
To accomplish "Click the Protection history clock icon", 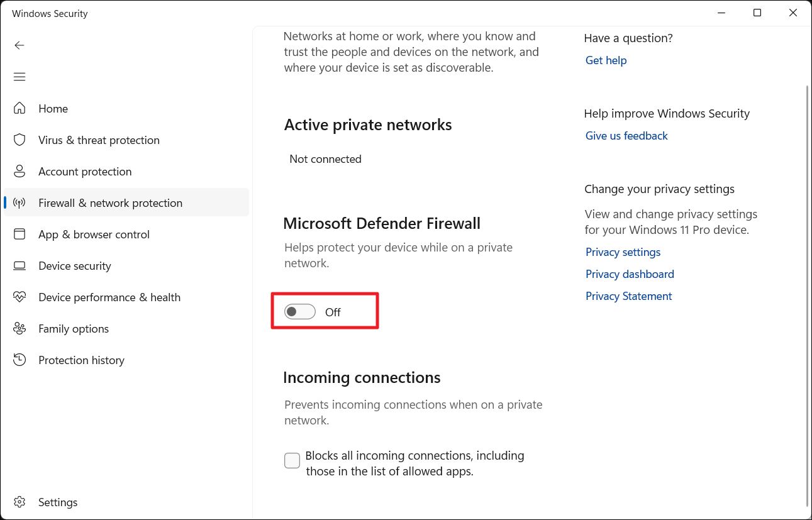I will 19,360.
